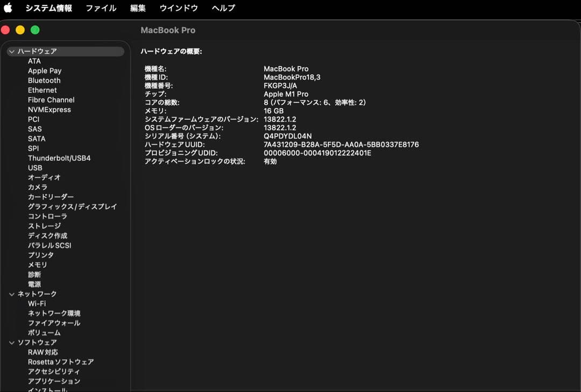
Task: Open グラフィックス/ディスプレイ information
Action: pos(73,206)
